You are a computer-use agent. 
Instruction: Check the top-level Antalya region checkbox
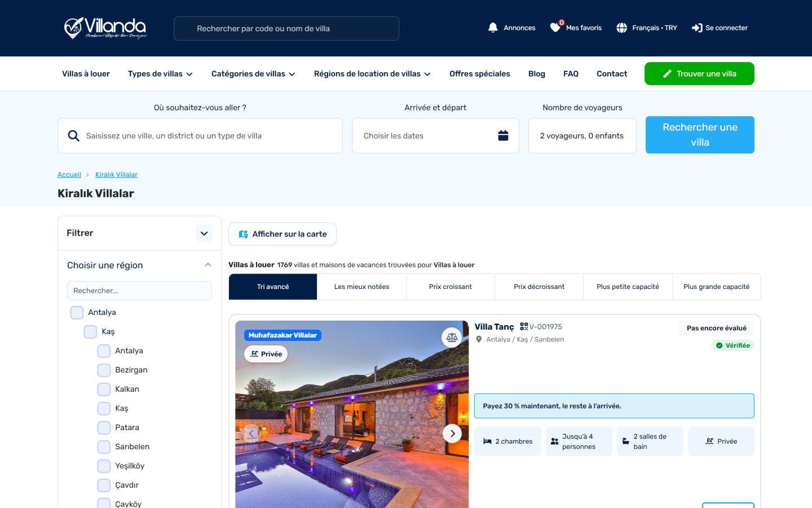click(77, 313)
